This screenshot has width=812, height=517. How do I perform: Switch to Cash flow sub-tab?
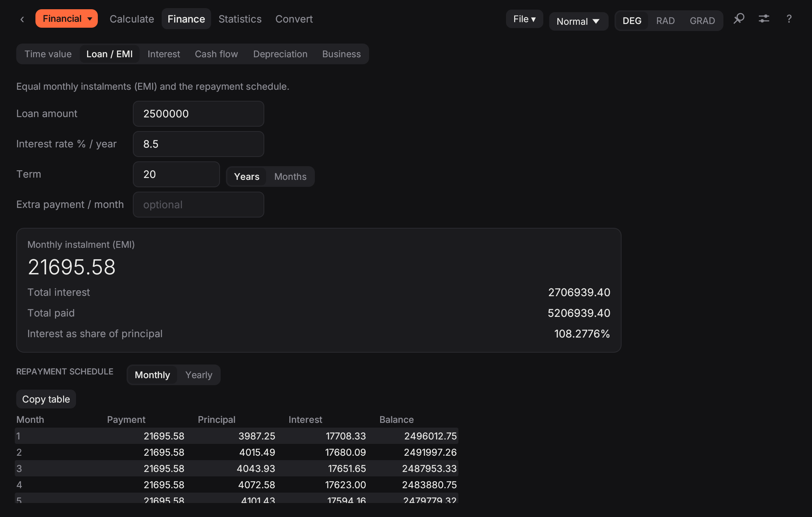[216, 54]
